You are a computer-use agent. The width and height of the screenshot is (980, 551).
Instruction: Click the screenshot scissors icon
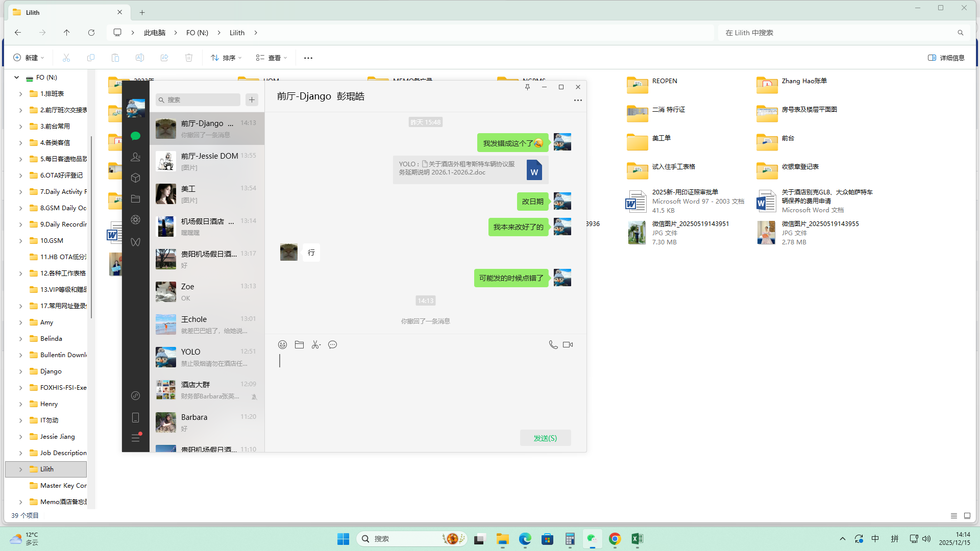click(316, 345)
